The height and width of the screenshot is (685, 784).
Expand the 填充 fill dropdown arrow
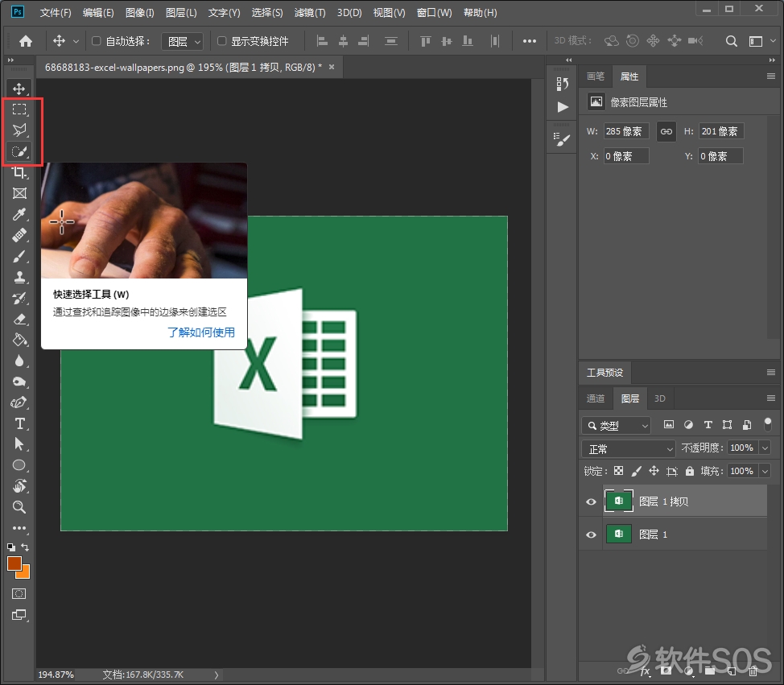point(765,471)
